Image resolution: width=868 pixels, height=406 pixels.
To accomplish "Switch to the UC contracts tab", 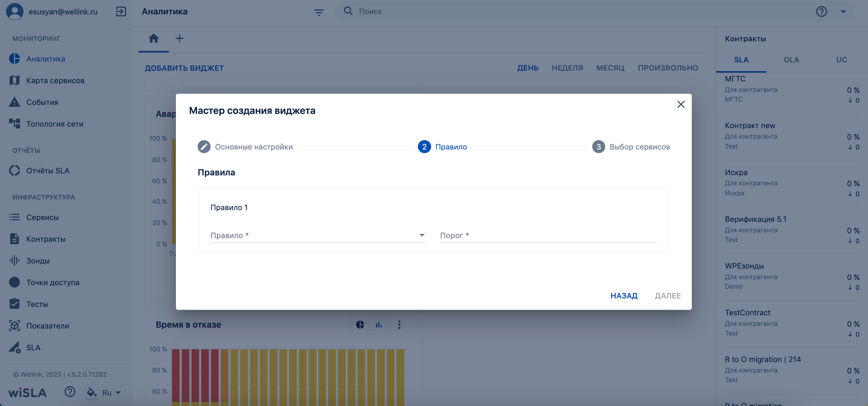I will (841, 60).
